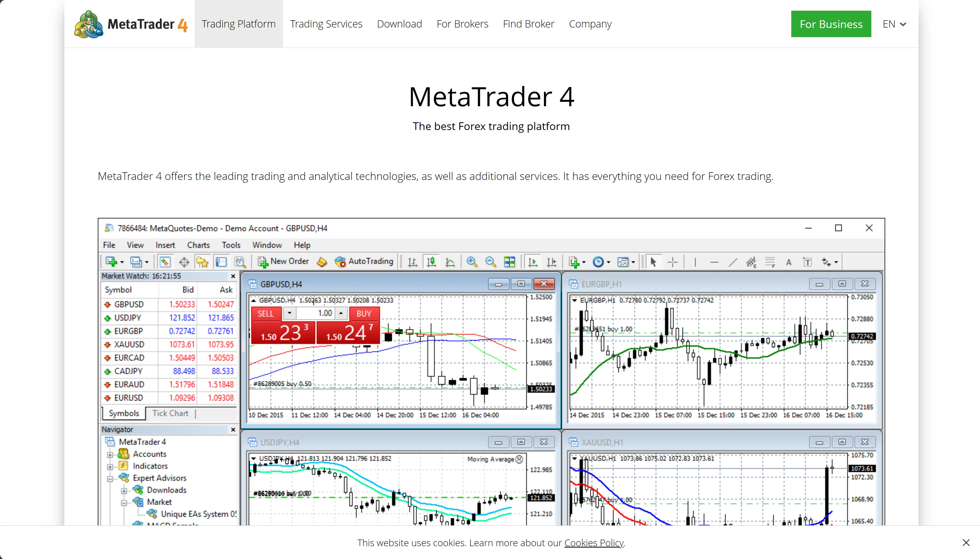
Task: Toggle the Navigator star-folder toolbar icon
Action: 202,262
